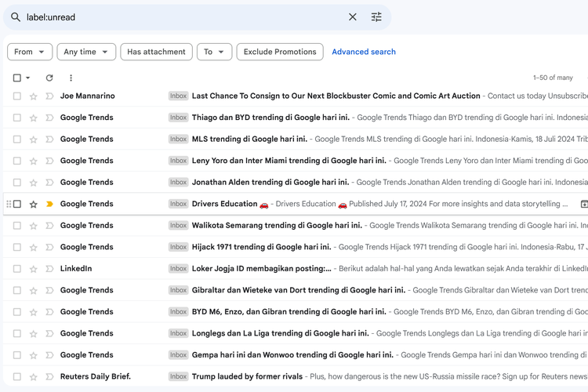The image size is (588, 392).
Task: Tick the select-all checkbox in toolbar
Action: tap(17, 78)
